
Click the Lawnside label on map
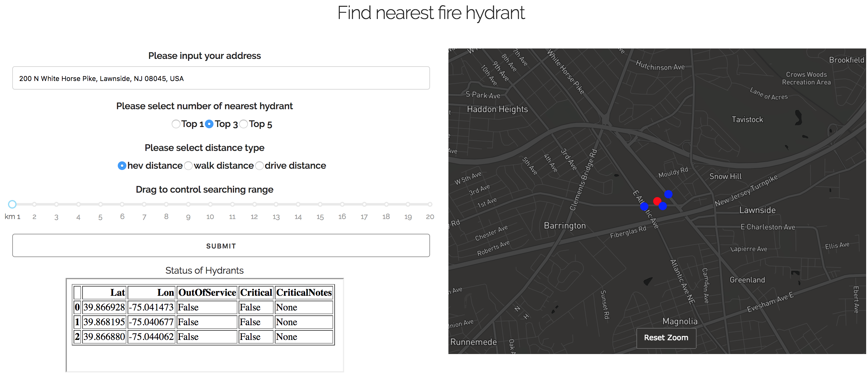click(757, 210)
